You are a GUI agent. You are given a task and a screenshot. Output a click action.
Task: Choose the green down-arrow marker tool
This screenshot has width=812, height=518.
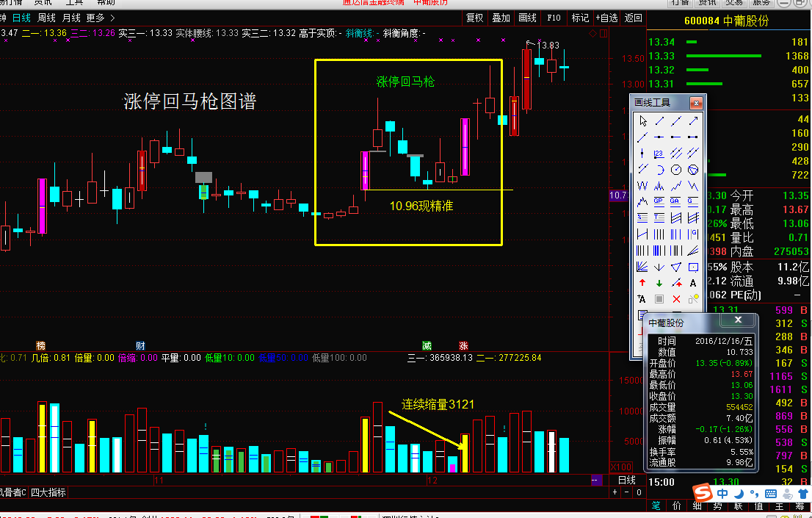[659, 283]
